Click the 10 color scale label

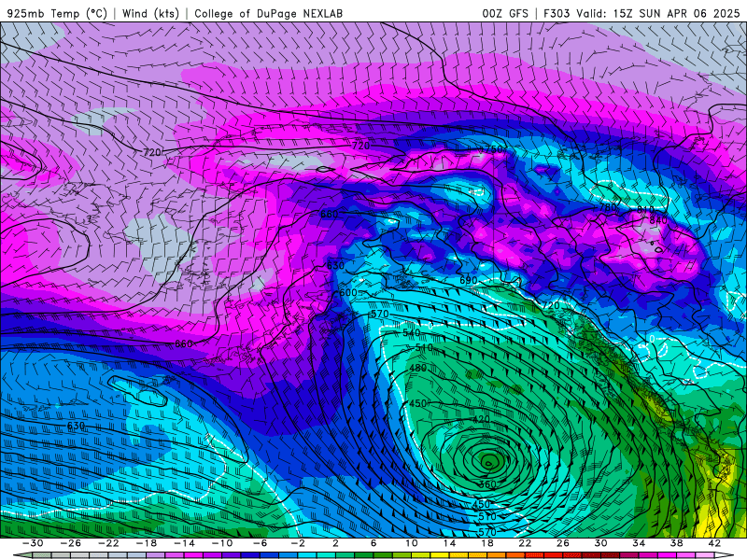(412, 543)
